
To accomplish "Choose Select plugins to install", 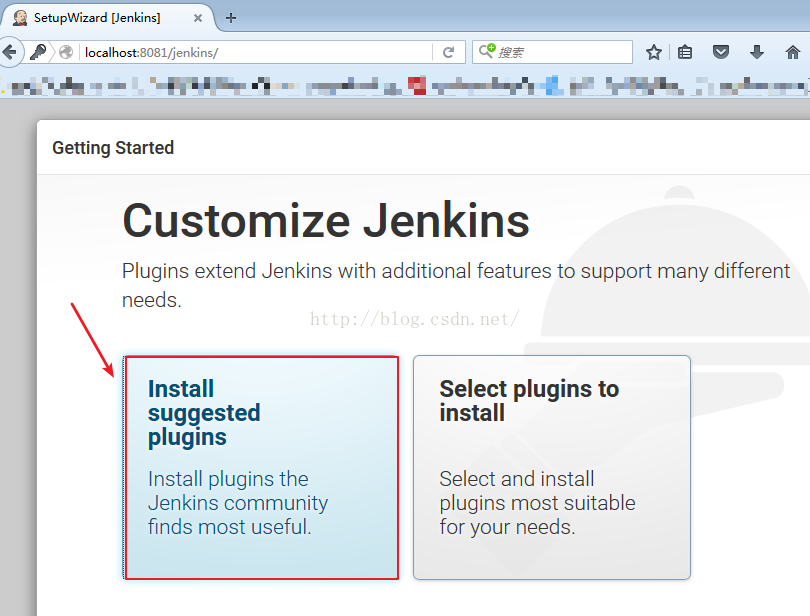I will pyautogui.click(x=552, y=468).
